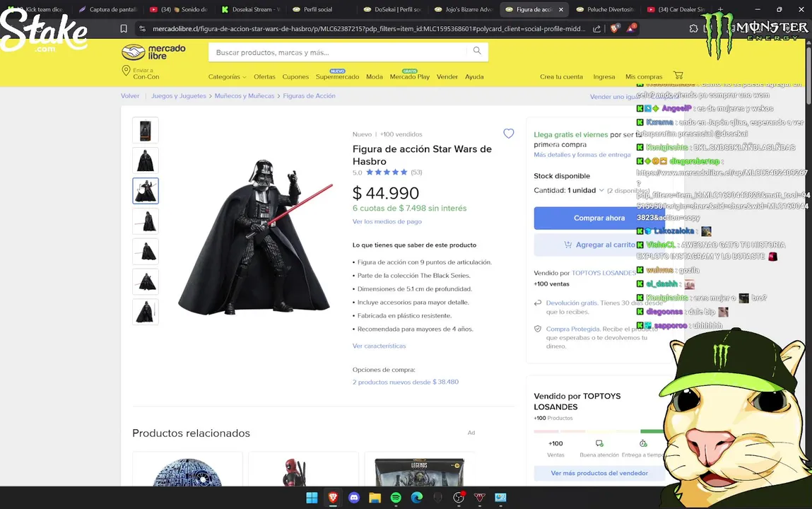
Task: Open Cupones in the navigation
Action: point(295,76)
